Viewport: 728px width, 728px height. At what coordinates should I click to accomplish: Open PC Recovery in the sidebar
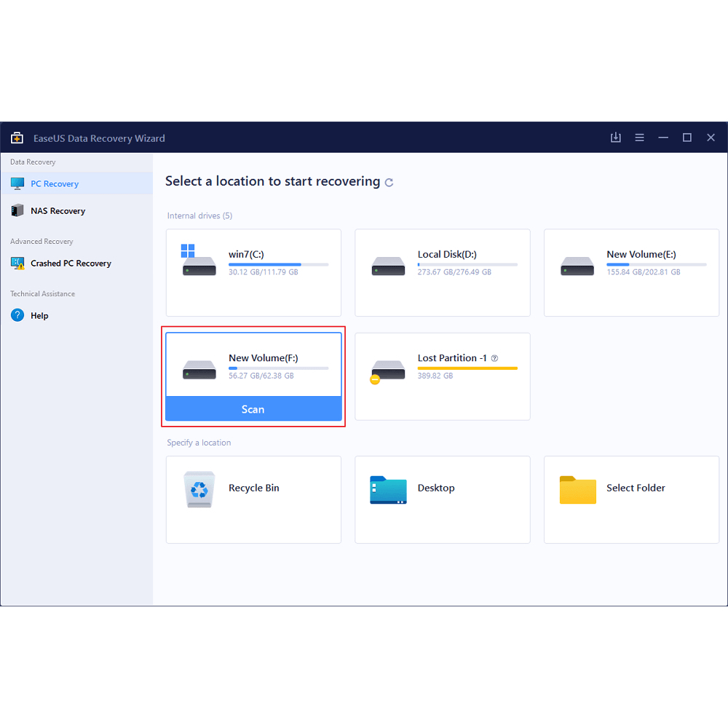(x=55, y=184)
